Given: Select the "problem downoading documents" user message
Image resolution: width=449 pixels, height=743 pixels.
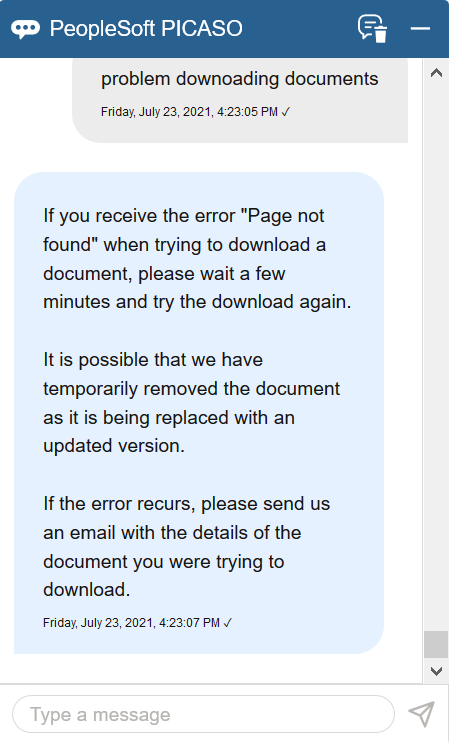Looking at the screenshot, I should click(240, 79).
